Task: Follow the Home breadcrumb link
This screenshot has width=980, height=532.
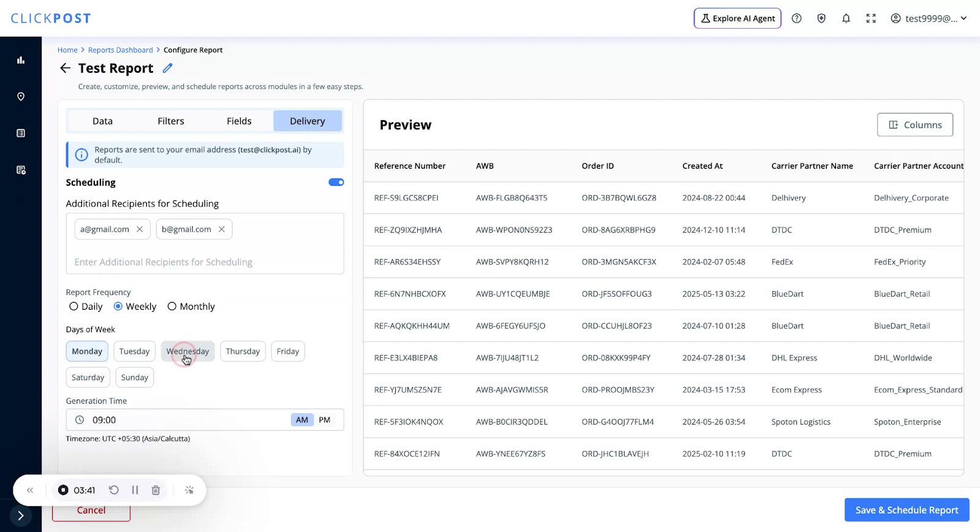Action: pyautogui.click(x=67, y=50)
